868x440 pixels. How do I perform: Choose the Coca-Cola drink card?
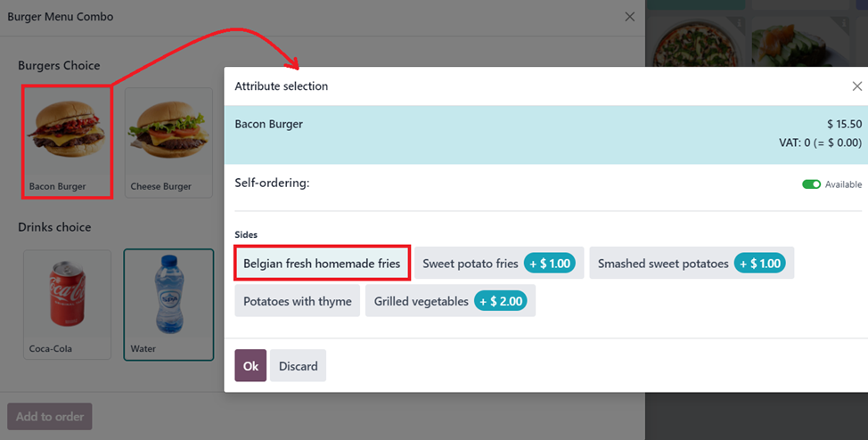coord(67,305)
